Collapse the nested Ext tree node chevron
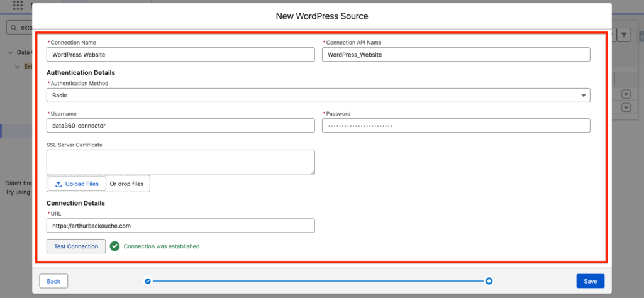 [x=18, y=66]
